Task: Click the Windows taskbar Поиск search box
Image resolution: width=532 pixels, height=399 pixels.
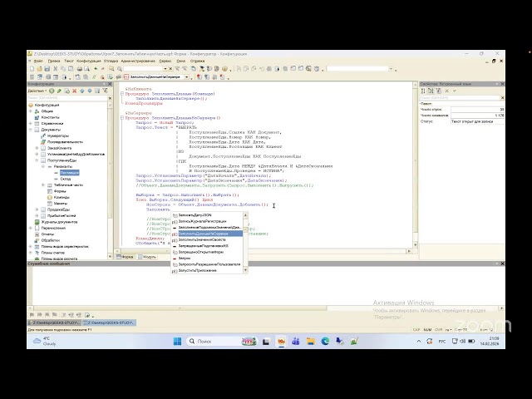Action: click(220, 342)
